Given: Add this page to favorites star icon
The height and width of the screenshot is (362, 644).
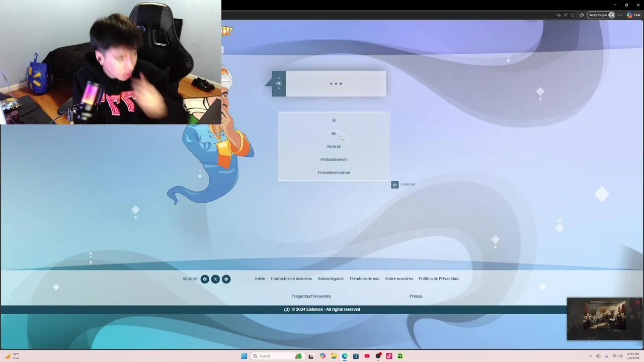Looking at the screenshot, I should tap(573, 15).
